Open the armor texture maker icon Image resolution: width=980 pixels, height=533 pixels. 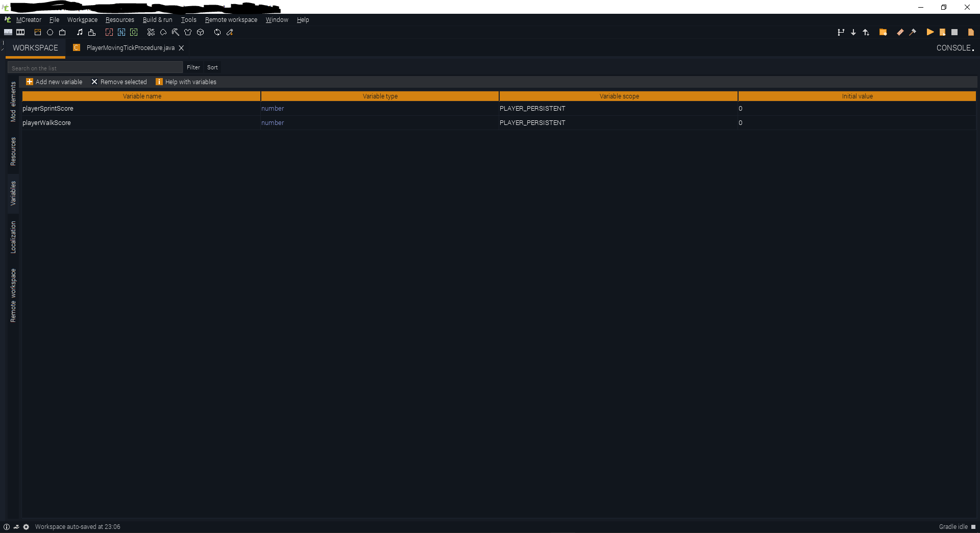[x=188, y=32]
